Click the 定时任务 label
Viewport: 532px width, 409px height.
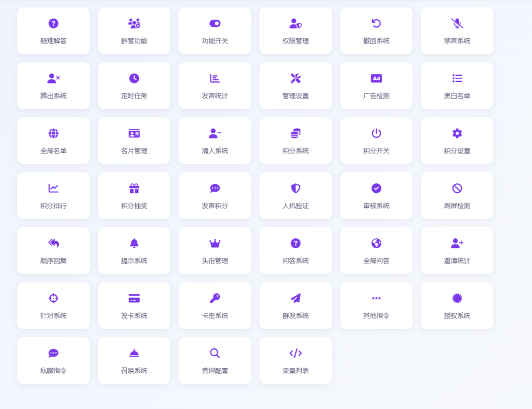[x=134, y=96]
